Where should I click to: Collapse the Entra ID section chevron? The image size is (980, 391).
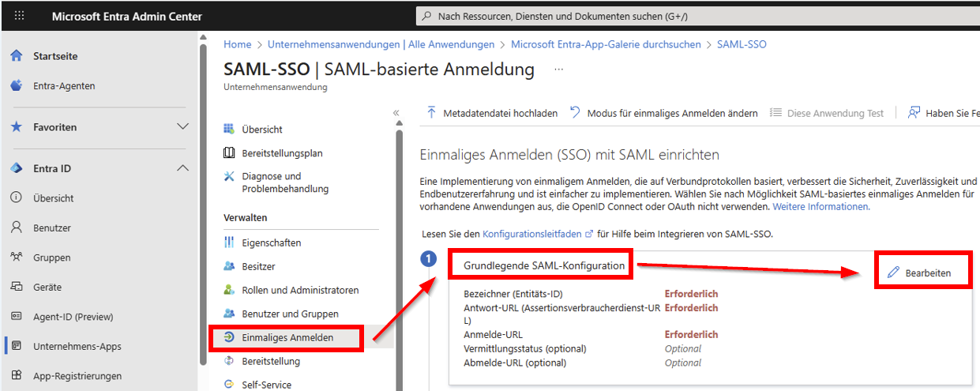point(182,168)
